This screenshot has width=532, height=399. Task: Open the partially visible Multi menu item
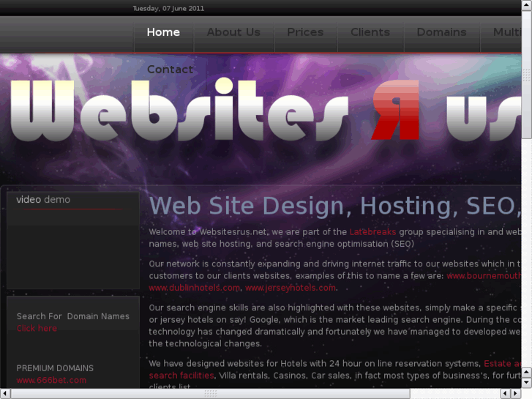pos(507,32)
